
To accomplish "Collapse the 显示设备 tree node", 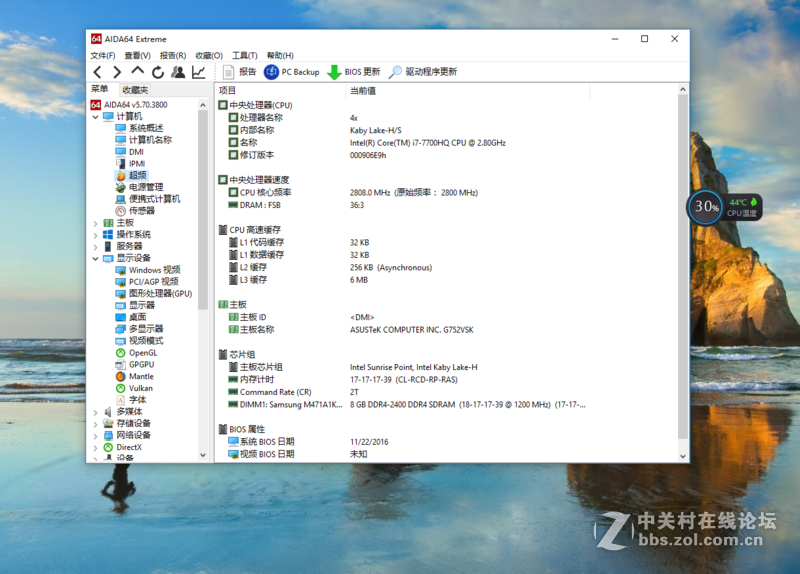I will point(95,258).
